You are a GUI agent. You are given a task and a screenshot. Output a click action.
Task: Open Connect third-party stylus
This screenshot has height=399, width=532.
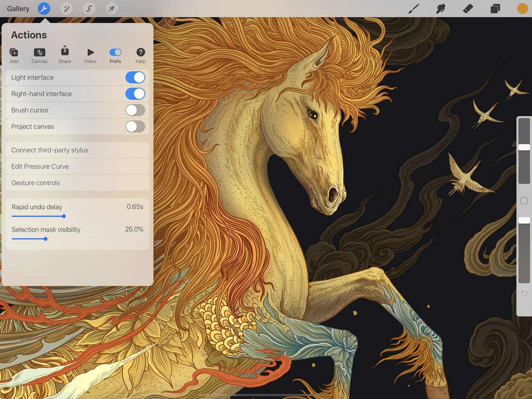(x=77, y=150)
